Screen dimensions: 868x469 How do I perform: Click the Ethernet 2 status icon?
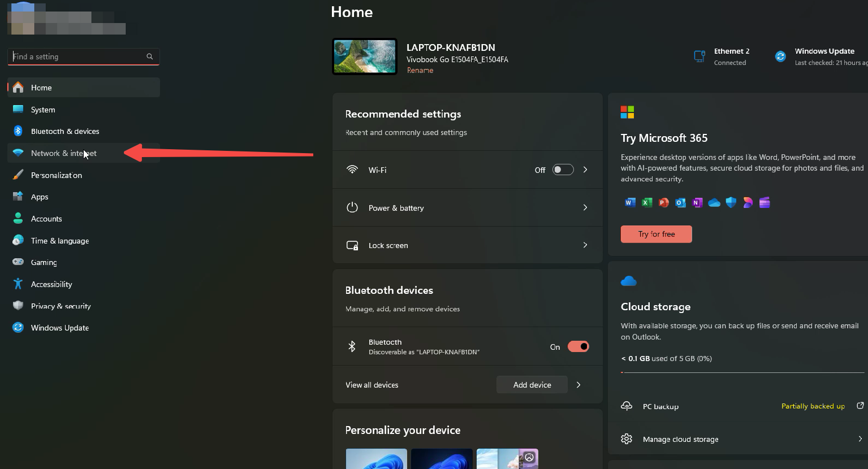699,57
